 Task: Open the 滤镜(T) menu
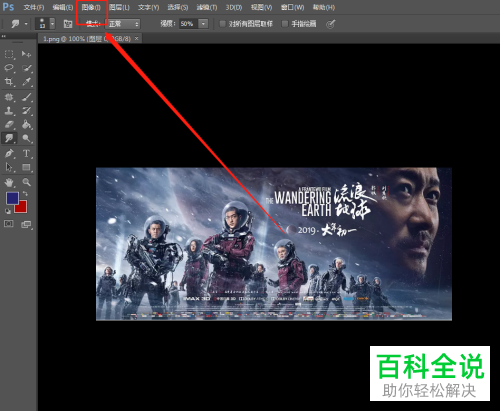coord(207,7)
